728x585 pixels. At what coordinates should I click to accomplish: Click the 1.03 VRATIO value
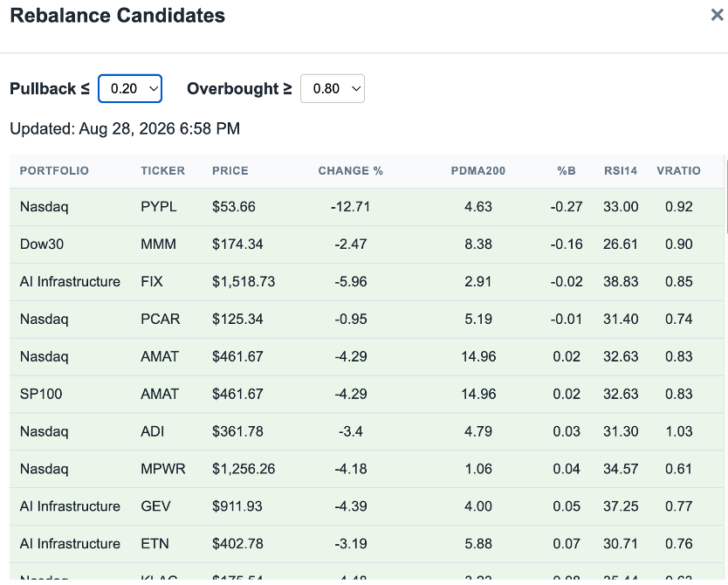pyautogui.click(x=679, y=431)
